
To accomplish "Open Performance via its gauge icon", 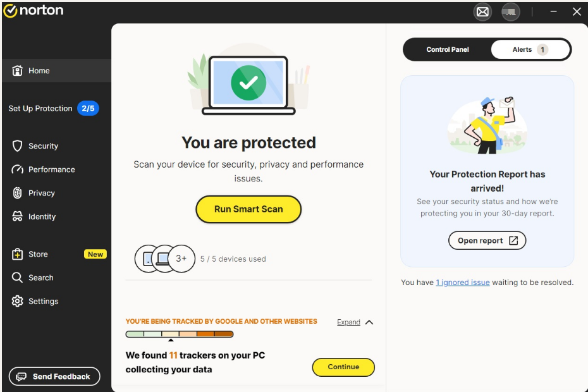I will (18, 169).
